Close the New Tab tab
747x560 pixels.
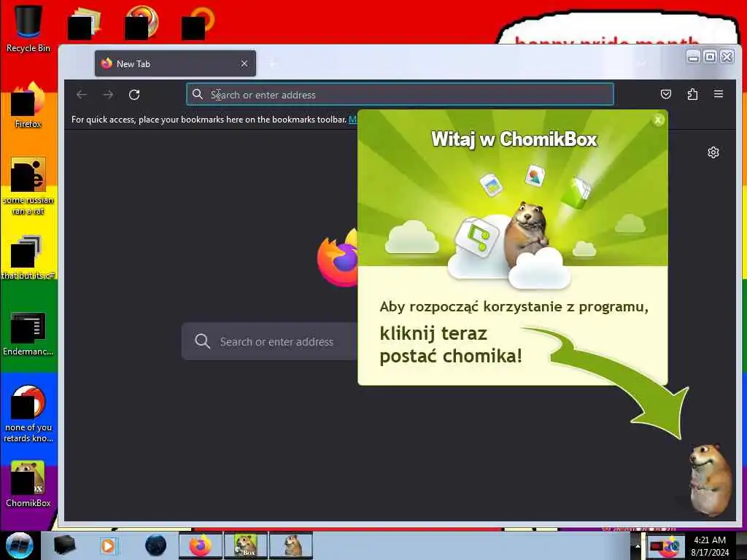(244, 63)
